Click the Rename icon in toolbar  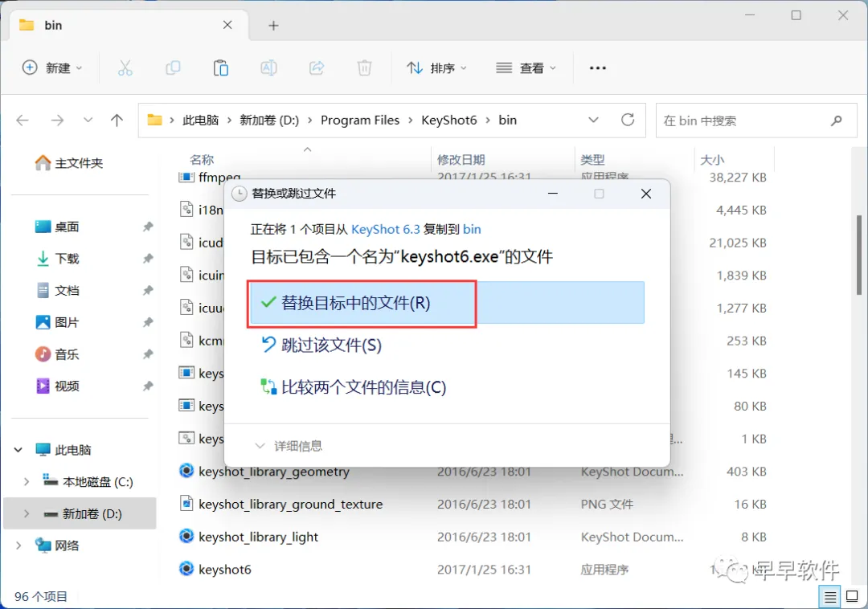(x=268, y=68)
